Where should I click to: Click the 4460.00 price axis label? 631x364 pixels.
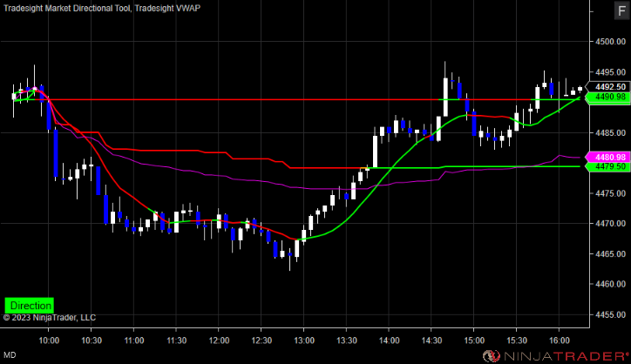[610, 285]
